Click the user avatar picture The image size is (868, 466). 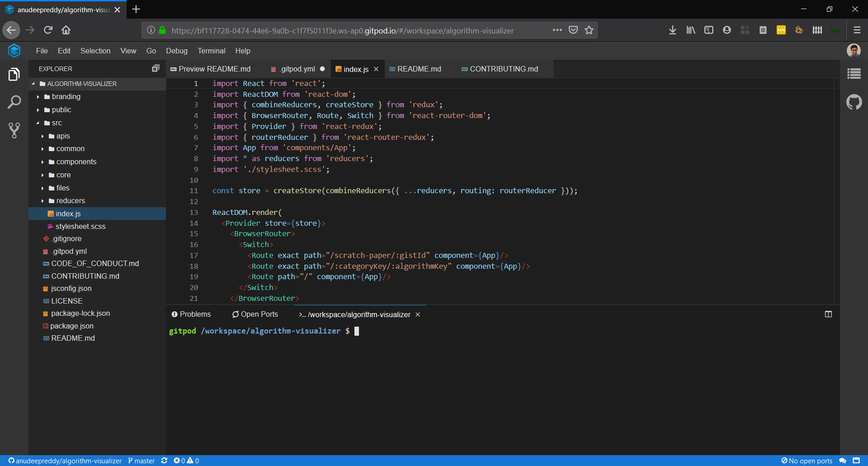coord(854,51)
